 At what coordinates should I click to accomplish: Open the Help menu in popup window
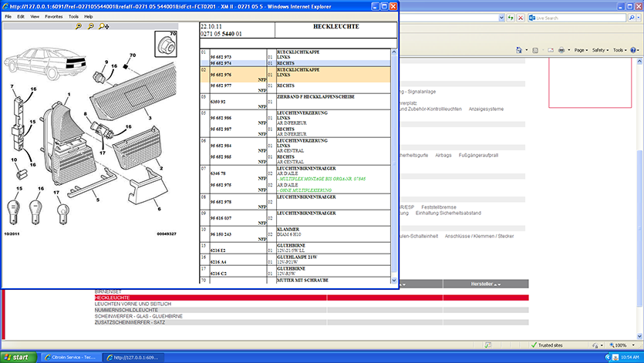pyautogui.click(x=88, y=16)
